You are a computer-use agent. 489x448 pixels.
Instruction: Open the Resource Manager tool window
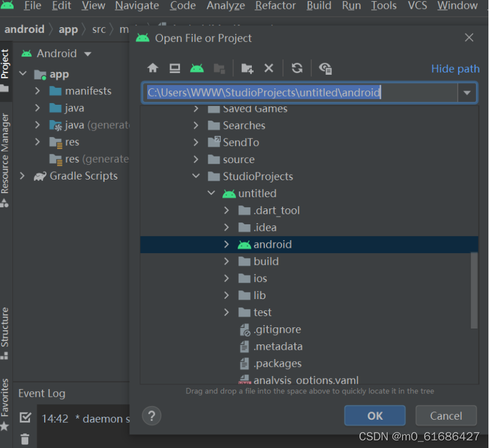click(5, 160)
